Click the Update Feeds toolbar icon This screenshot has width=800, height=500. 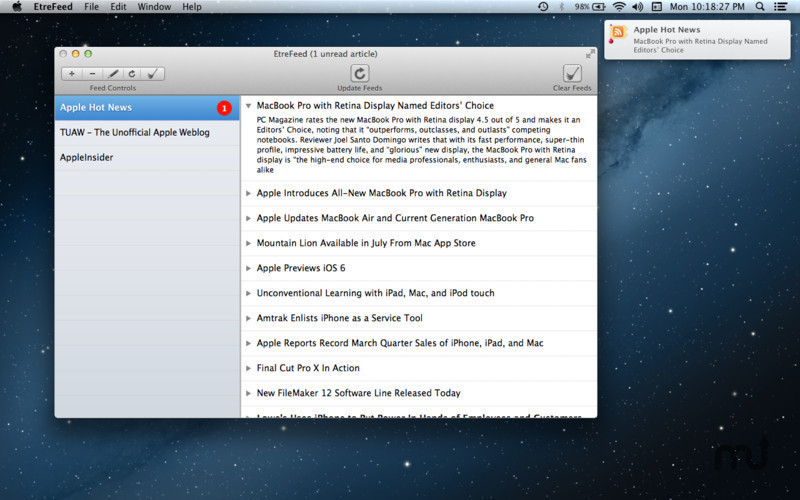[x=360, y=73]
